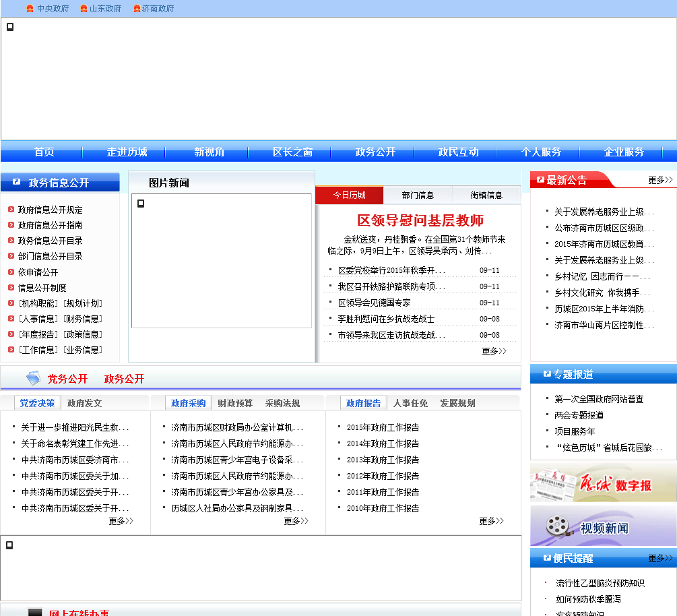Switch to the 街镇信息 tab
The width and height of the screenshot is (677, 616).
(486, 195)
